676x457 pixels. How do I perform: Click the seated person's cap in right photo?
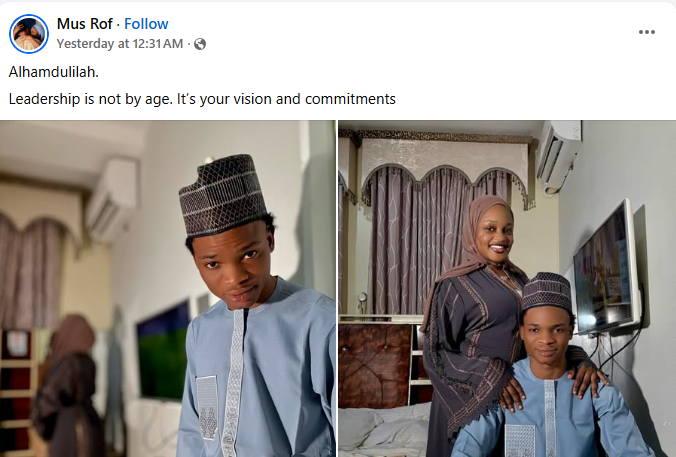tap(546, 291)
